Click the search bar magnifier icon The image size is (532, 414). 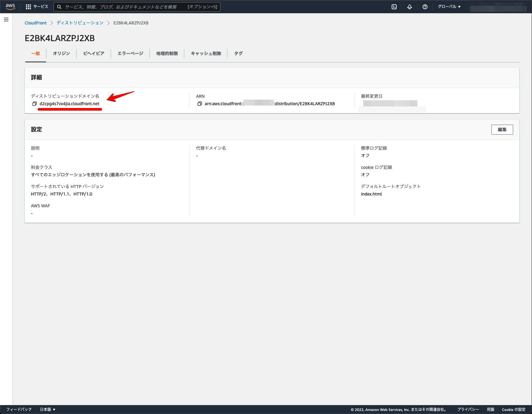59,7
